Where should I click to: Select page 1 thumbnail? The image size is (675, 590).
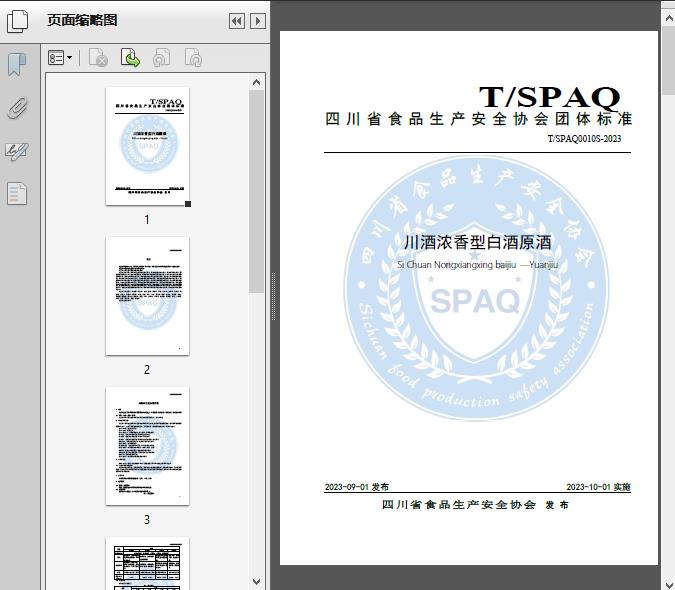[147, 146]
